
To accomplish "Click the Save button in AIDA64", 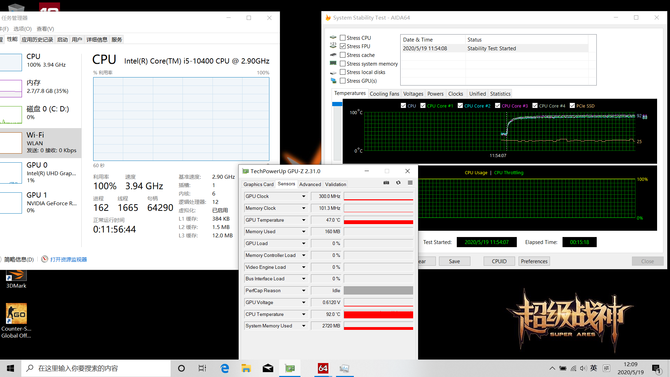I will click(x=454, y=261).
